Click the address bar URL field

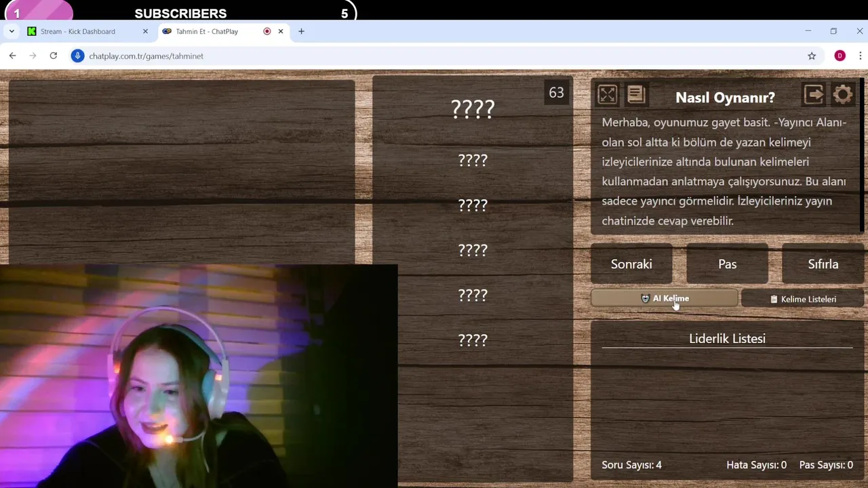click(441, 56)
